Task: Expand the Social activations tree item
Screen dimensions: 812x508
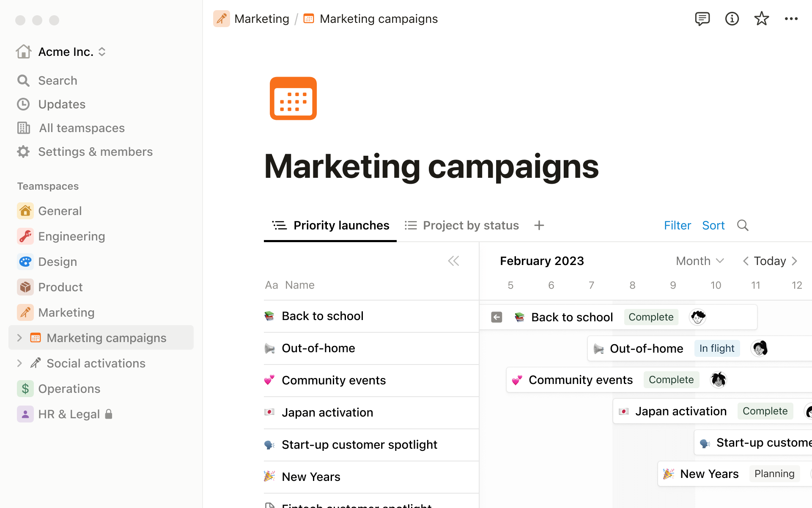Action: click(19, 363)
